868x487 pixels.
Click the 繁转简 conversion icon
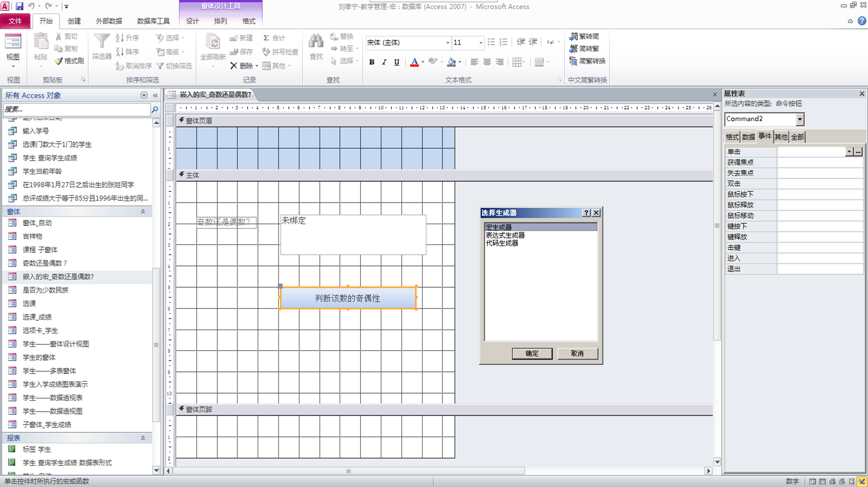tap(584, 36)
